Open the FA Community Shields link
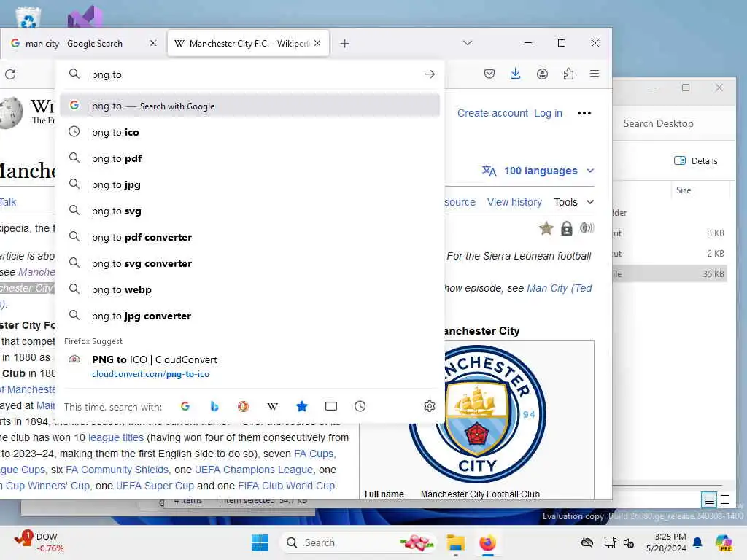747x560 pixels. click(x=117, y=470)
